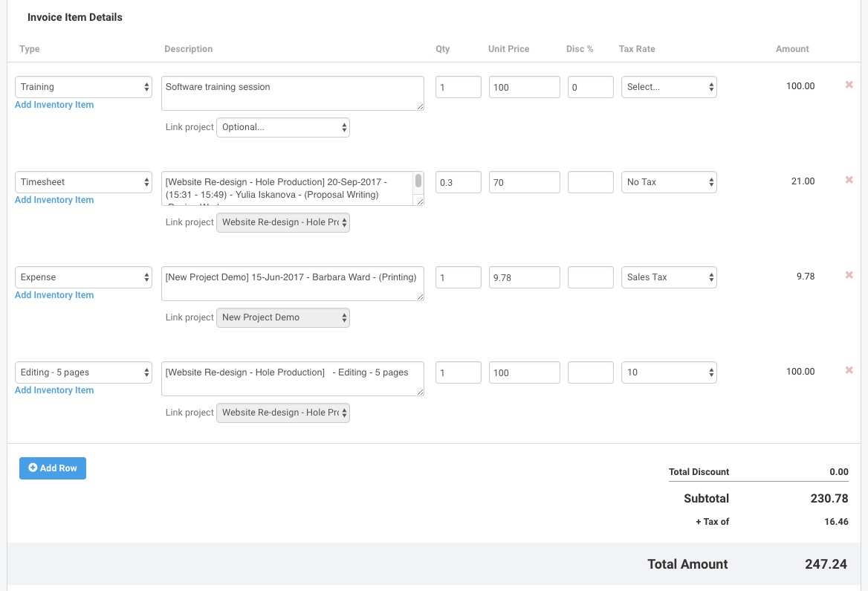
Task: Remove the Editing - 5 pages row
Action: tap(849, 370)
